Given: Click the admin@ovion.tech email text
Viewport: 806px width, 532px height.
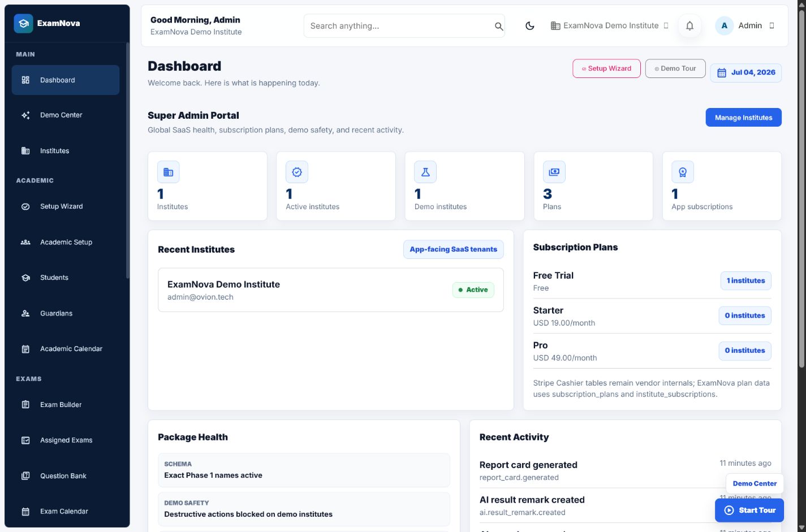Looking at the screenshot, I should click(200, 297).
